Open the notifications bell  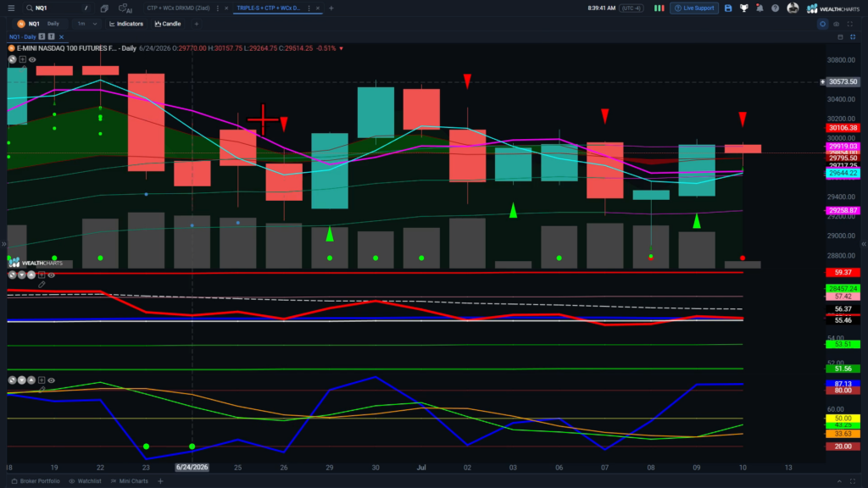pos(759,8)
